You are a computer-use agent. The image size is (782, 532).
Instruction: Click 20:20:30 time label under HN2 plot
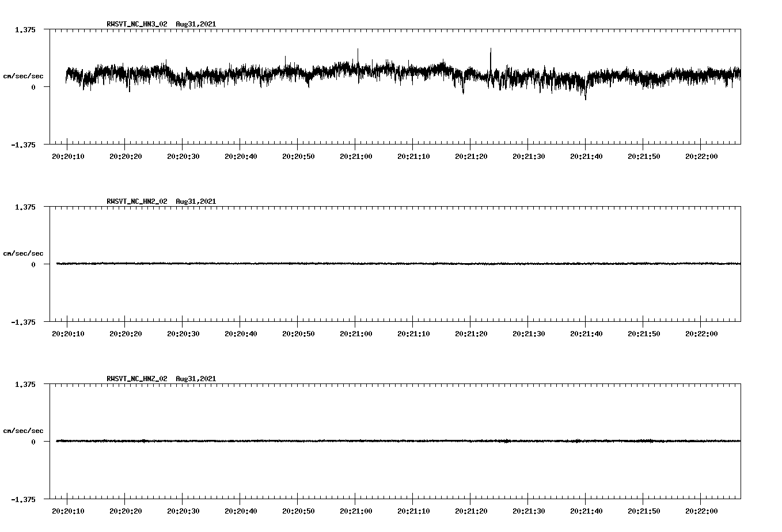click(x=183, y=333)
